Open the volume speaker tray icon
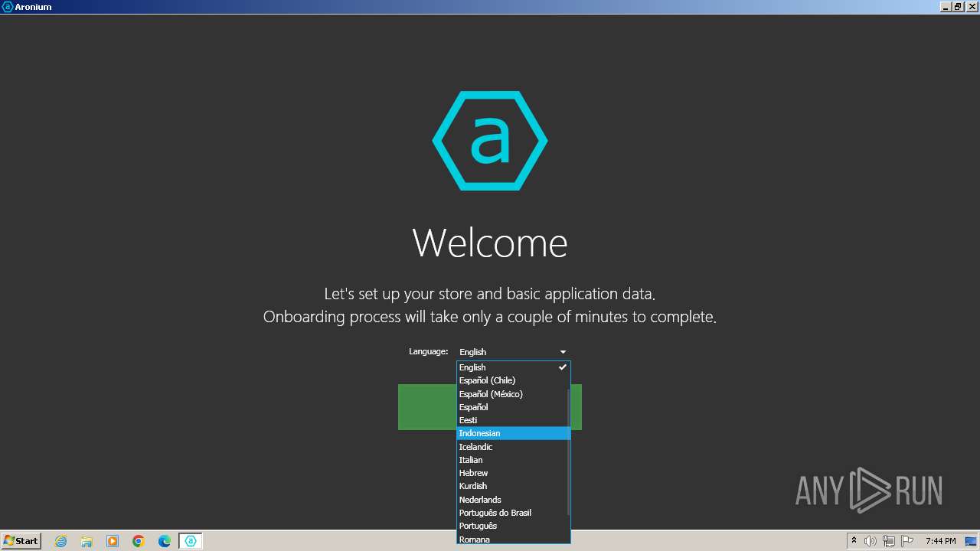This screenshot has width=980, height=551. pyautogui.click(x=871, y=541)
